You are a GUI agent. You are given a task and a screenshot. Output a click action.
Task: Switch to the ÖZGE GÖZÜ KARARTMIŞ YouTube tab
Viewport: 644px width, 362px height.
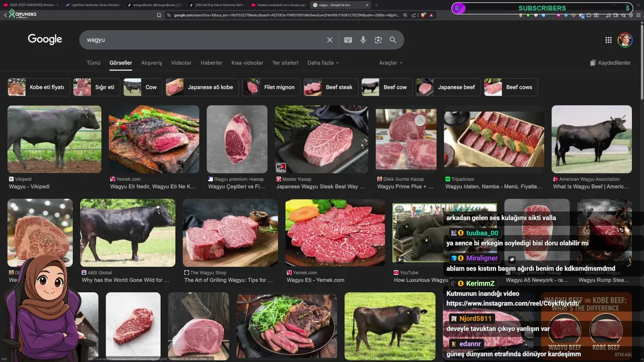[x=31, y=5]
